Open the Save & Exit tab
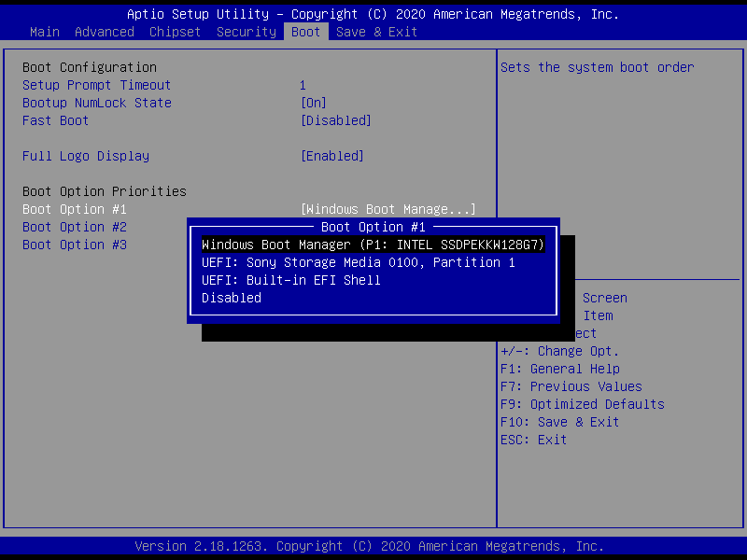Viewport: 747px width, 560px height. click(x=376, y=32)
